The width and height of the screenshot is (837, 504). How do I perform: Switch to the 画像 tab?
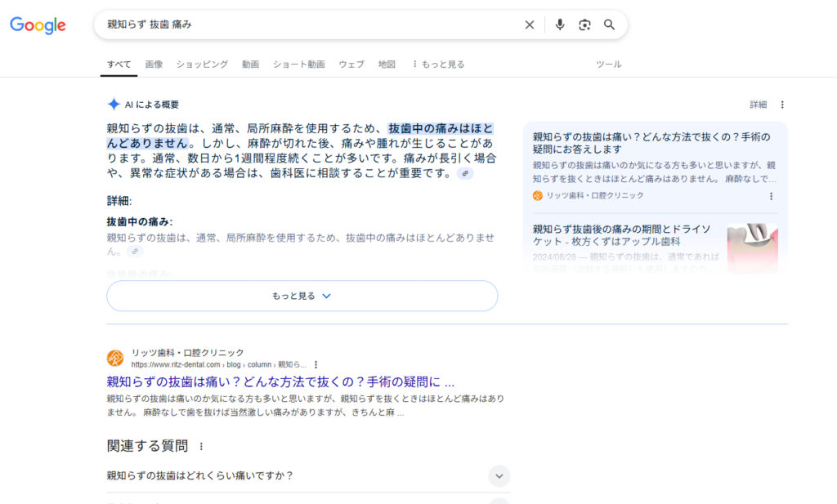(x=154, y=64)
